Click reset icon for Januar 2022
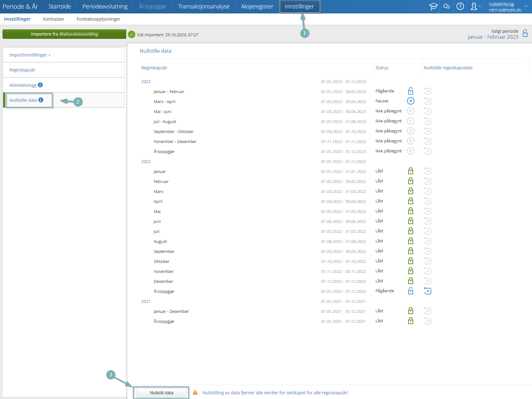Image resolution: width=532 pixels, height=399 pixels. (x=428, y=171)
